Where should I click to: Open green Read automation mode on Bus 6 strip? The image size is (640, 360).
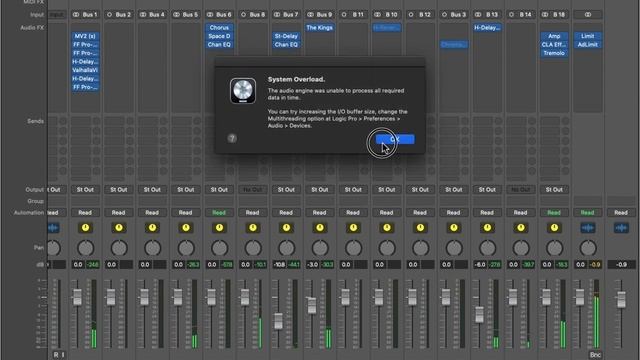pos(219,213)
